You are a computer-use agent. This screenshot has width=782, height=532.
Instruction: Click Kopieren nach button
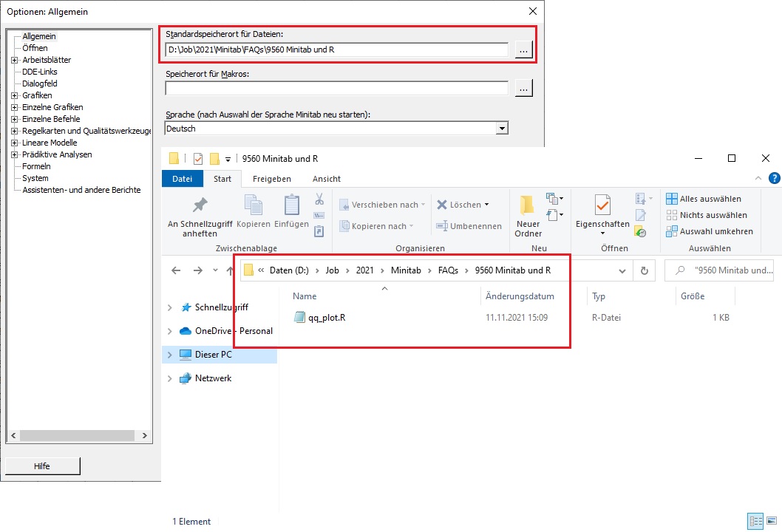377,226
